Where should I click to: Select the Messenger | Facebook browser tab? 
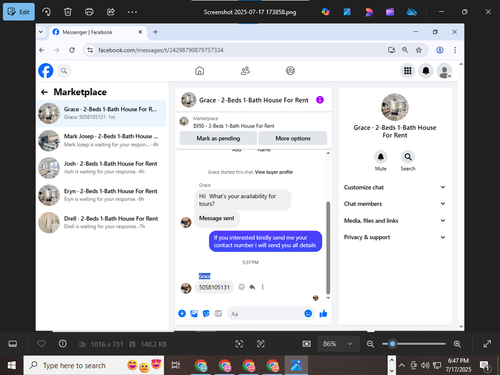pos(97,32)
